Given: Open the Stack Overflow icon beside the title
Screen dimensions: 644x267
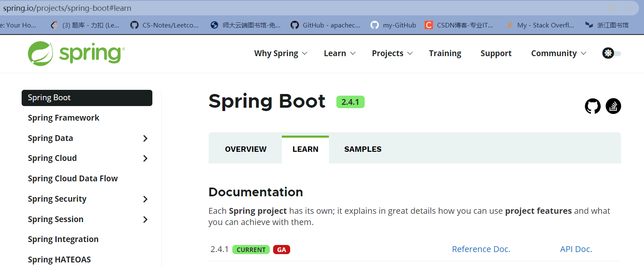Looking at the screenshot, I should click(x=613, y=106).
